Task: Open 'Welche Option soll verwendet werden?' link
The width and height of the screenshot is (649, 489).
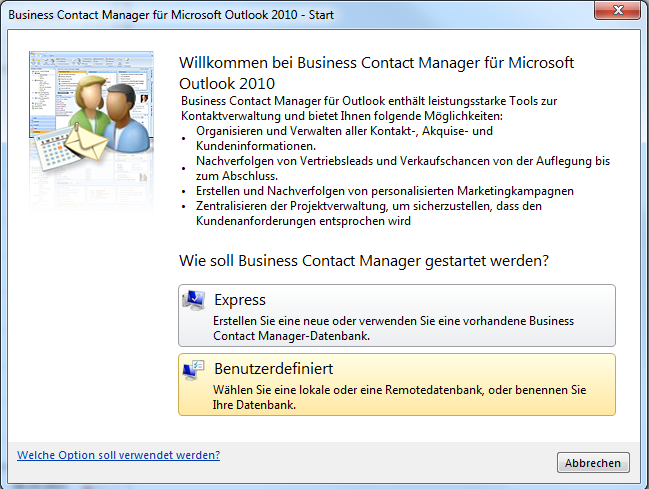Action: (x=118, y=455)
